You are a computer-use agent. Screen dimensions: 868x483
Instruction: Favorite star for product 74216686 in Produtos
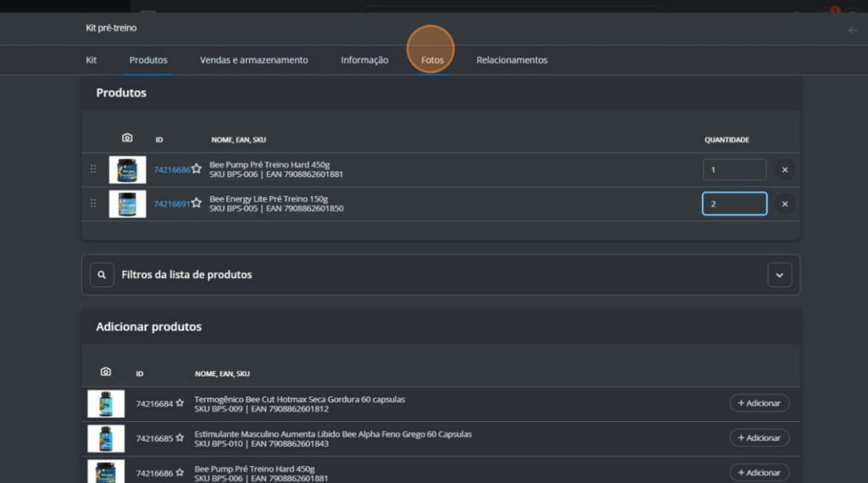pos(197,169)
